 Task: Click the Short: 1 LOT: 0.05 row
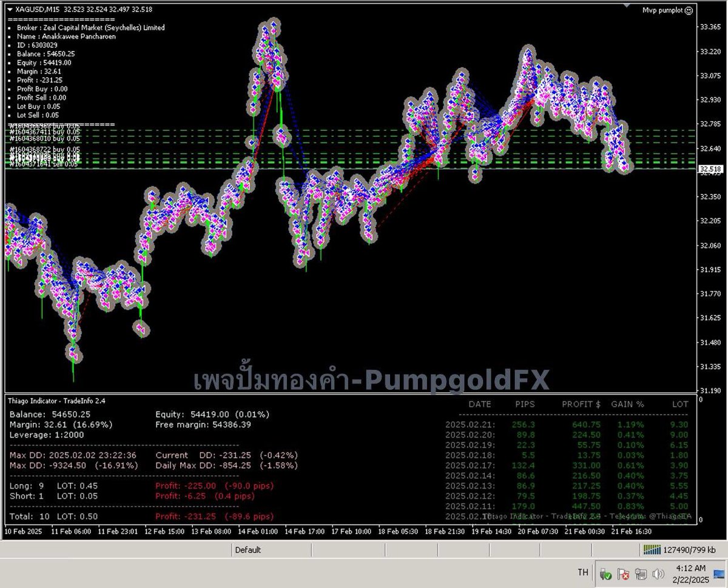coord(54,496)
